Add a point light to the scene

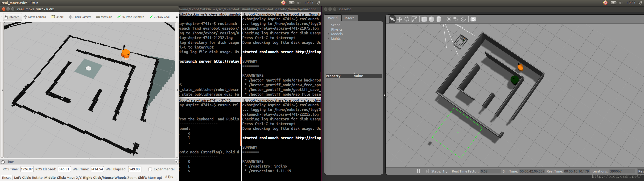pyautogui.click(x=449, y=19)
